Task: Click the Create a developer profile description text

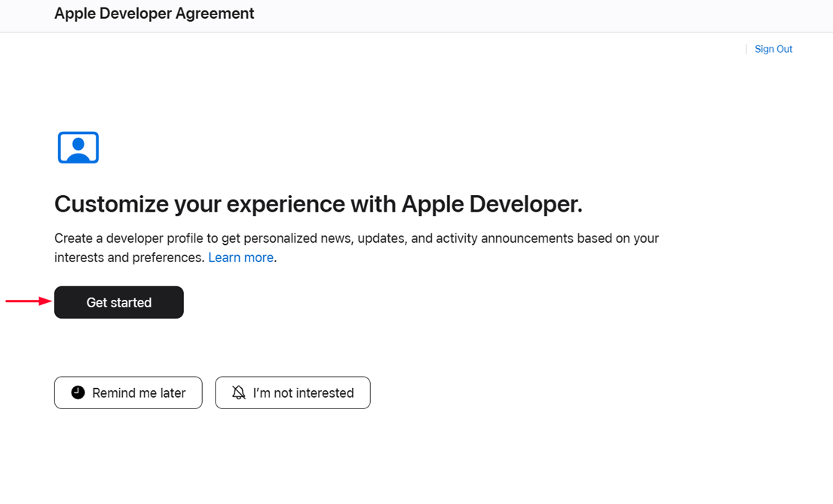Action: pos(357,239)
